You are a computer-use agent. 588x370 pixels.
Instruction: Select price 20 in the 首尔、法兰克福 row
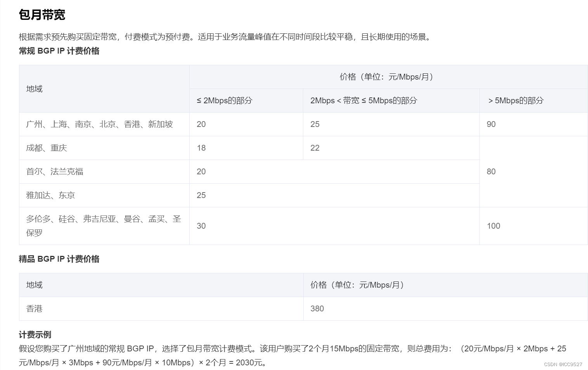coord(335,172)
